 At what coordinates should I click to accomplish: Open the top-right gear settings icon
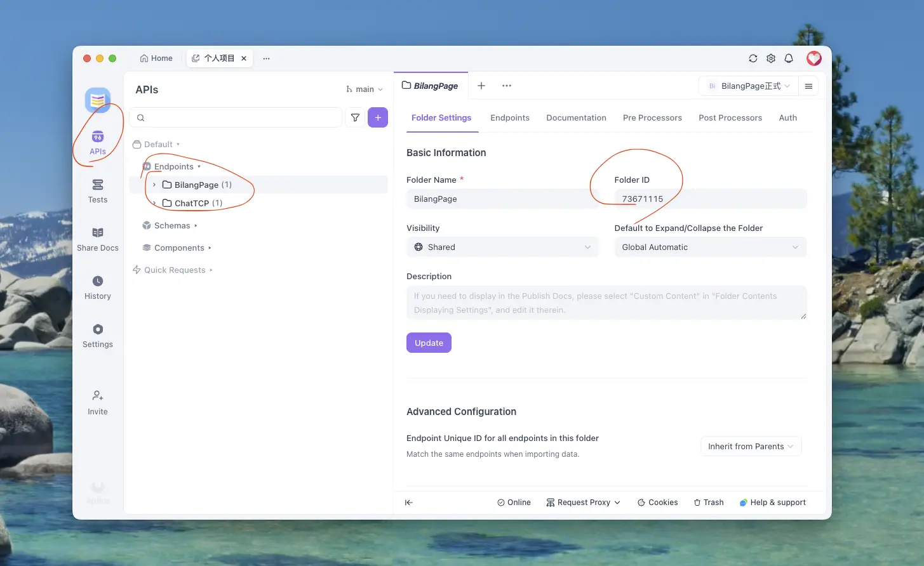(x=771, y=58)
